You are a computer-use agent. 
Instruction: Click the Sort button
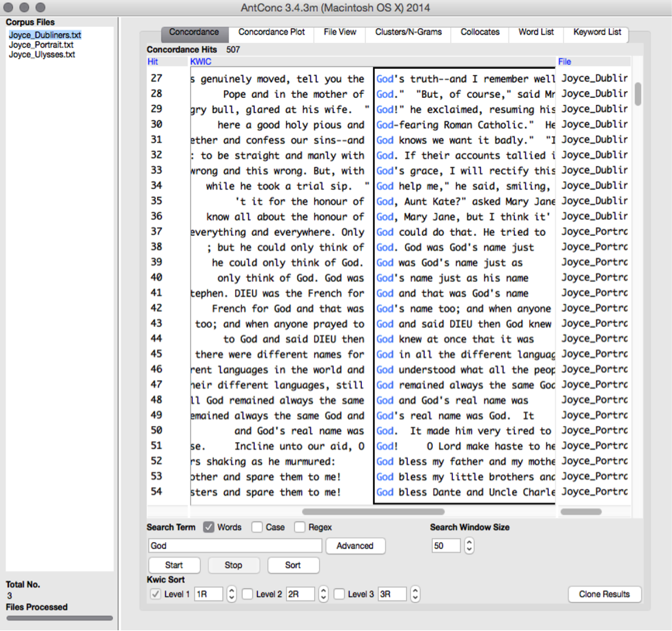(293, 565)
